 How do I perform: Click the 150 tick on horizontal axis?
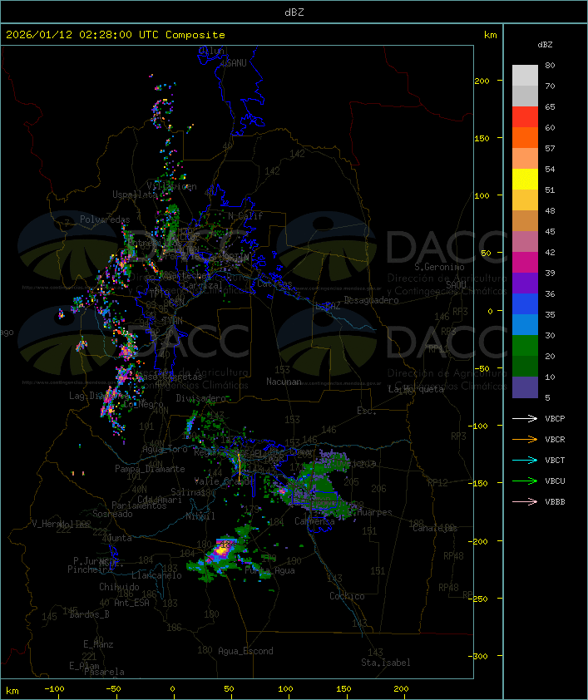343,689
